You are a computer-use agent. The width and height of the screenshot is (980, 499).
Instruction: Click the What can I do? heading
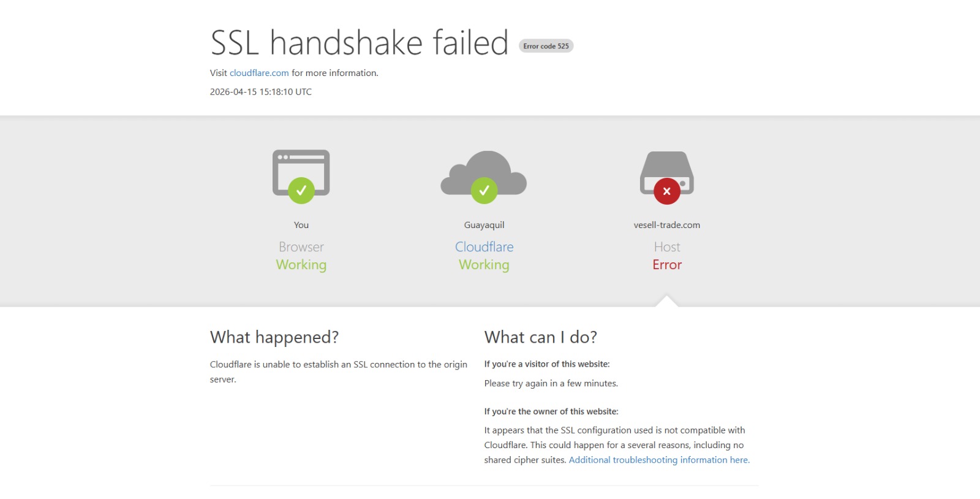540,337
